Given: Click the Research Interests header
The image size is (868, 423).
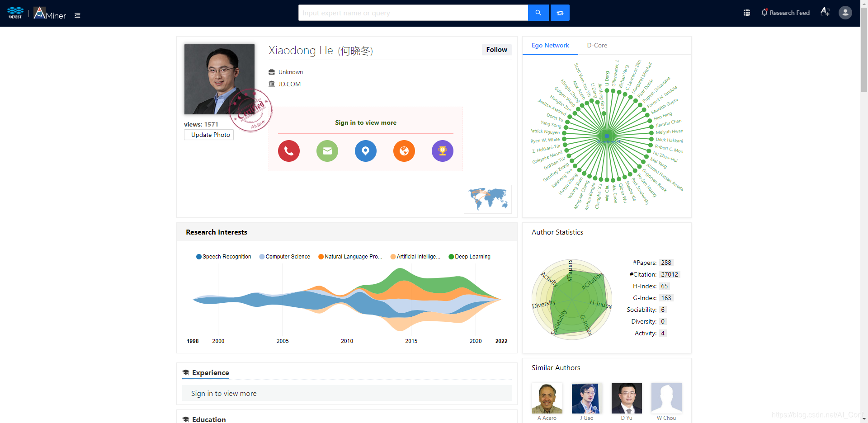Looking at the screenshot, I should coord(217,232).
